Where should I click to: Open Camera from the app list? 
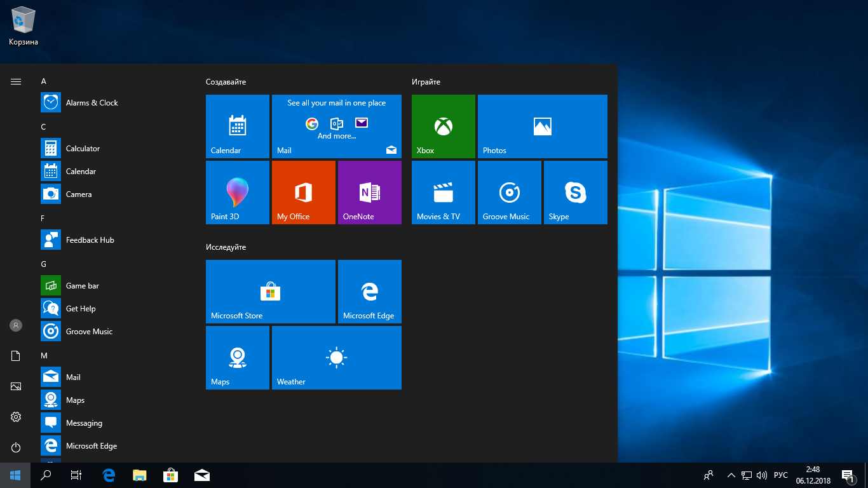pyautogui.click(x=114, y=194)
